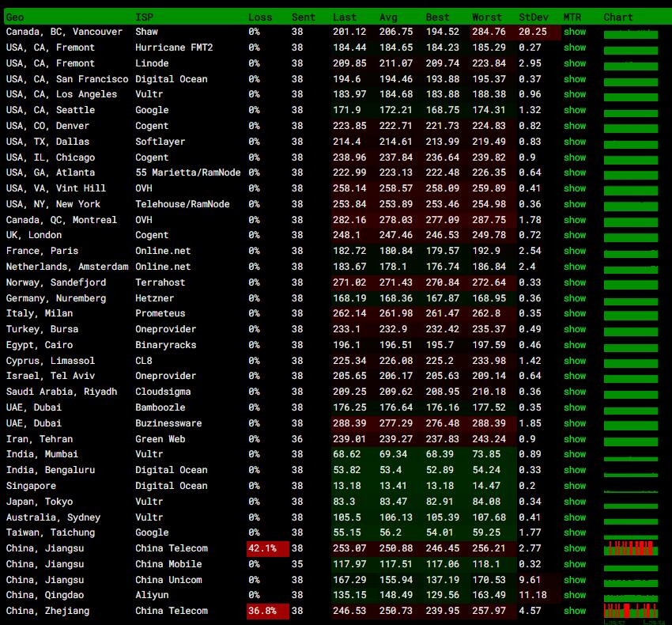Show MTR for Bengaluru Digital Ocean

(x=575, y=470)
